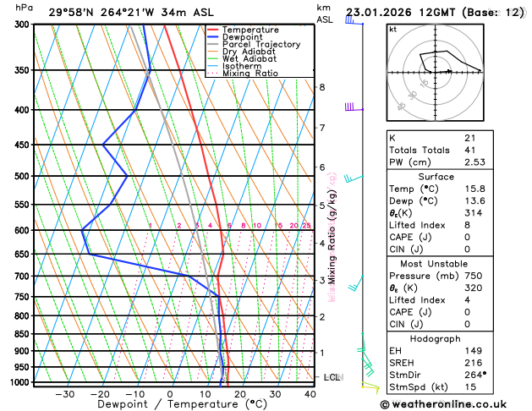Click the teal wind barb at 700 hPa
The image size is (532, 411).
coord(355,283)
